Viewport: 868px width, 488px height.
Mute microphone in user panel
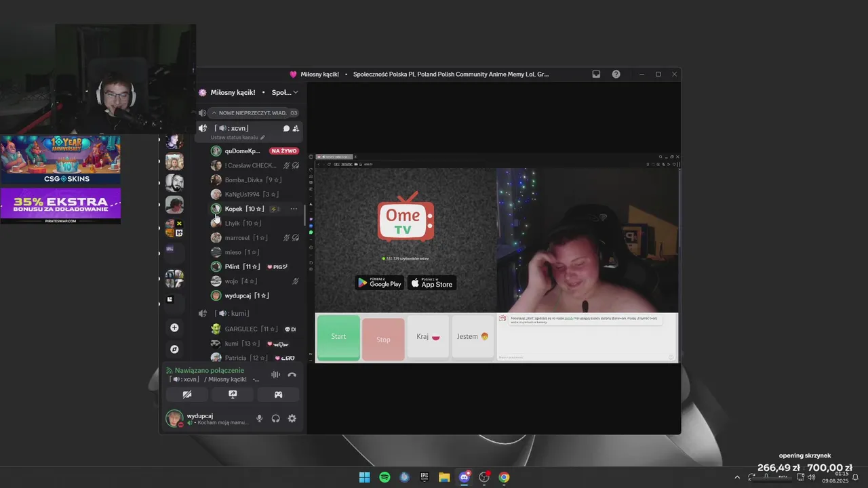pyautogui.click(x=259, y=419)
